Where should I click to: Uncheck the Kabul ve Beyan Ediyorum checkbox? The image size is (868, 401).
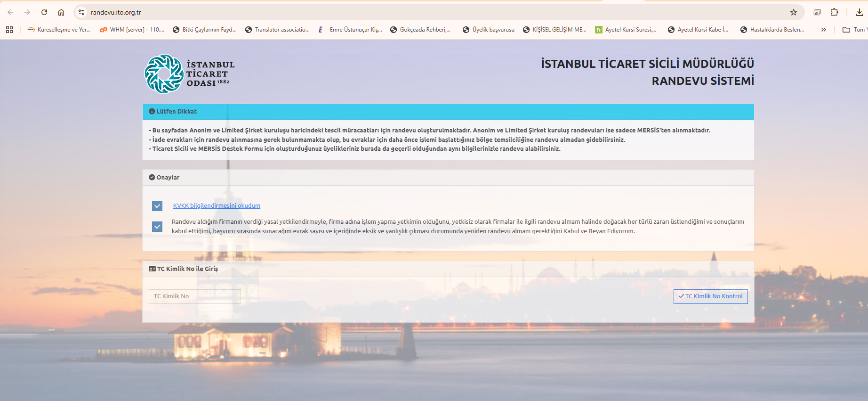(157, 227)
